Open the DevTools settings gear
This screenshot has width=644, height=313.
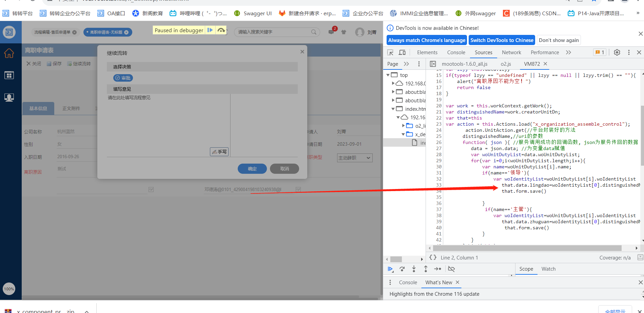[x=617, y=53]
